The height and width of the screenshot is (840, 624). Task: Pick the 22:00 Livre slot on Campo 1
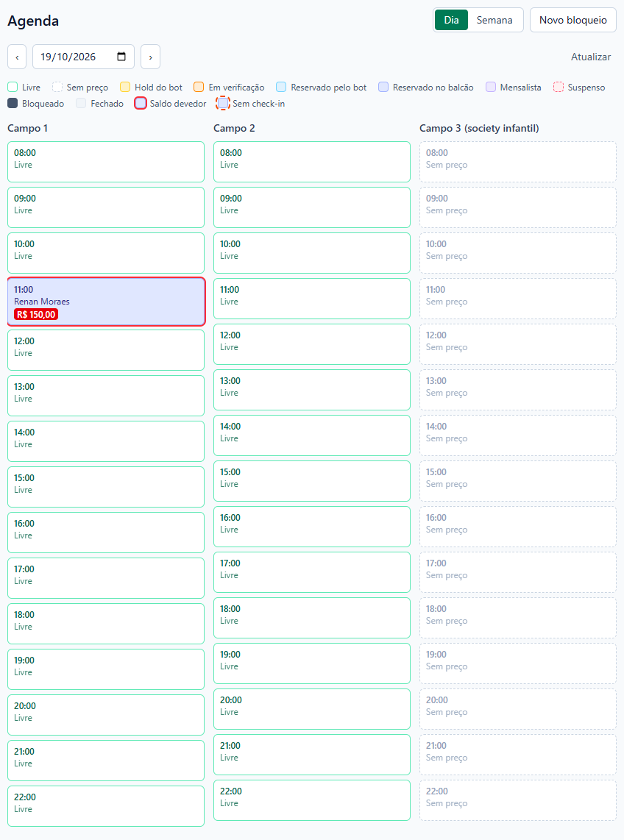coord(106,805)
